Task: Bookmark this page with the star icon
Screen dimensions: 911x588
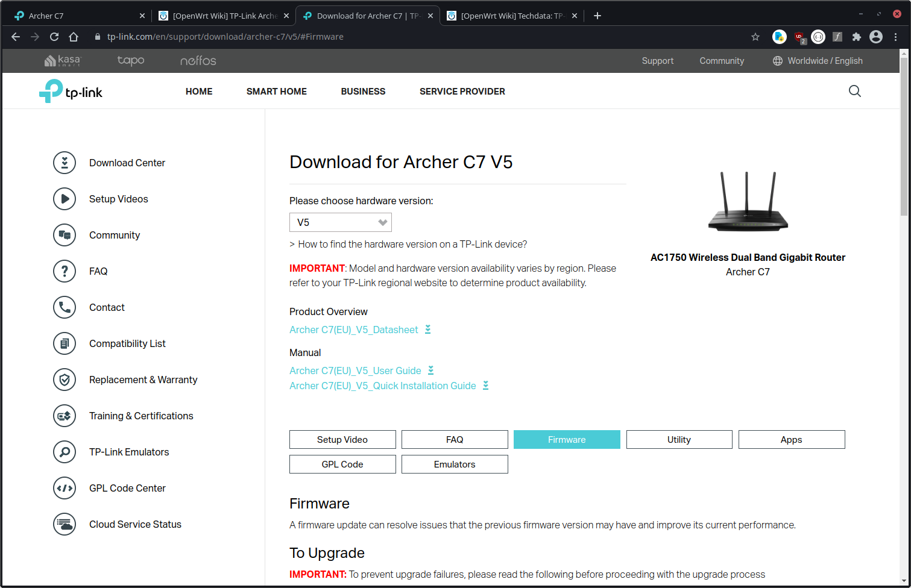Action: coord(755,37)
